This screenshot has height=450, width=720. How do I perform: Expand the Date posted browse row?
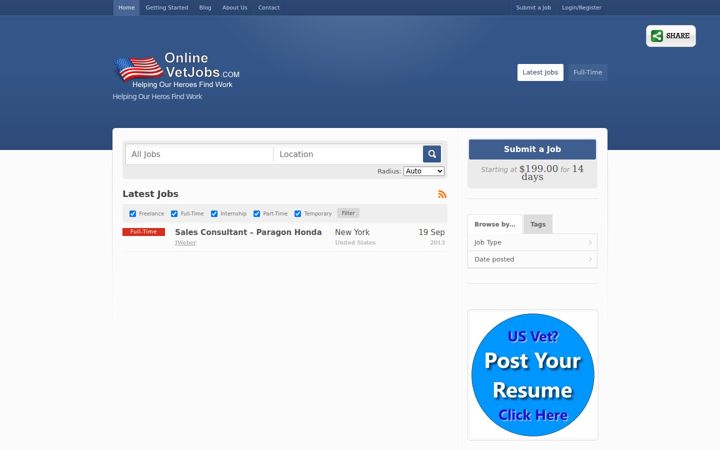pyautogui.click(x=532, y=259)
